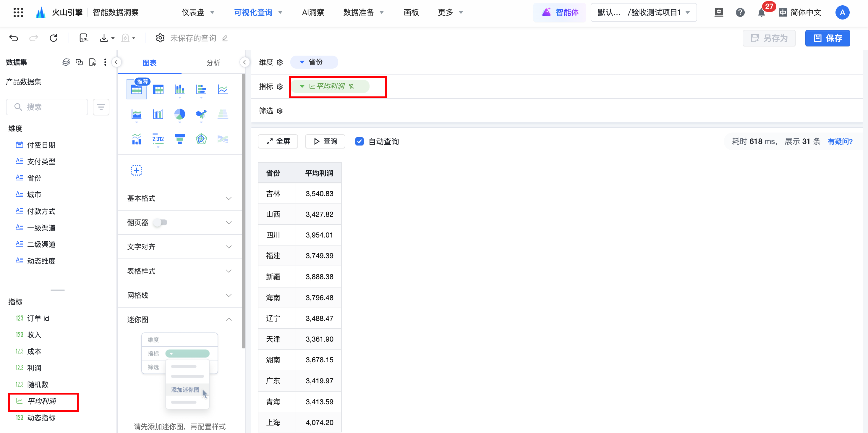Select the pie chart type icon
Image resolution: width=868 pixels, height=433 pixels.
click(x=179, y=114)
